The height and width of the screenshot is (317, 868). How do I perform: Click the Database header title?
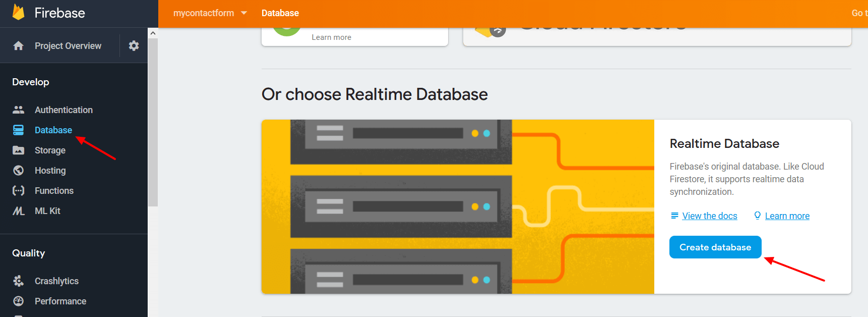coord(280,13)
